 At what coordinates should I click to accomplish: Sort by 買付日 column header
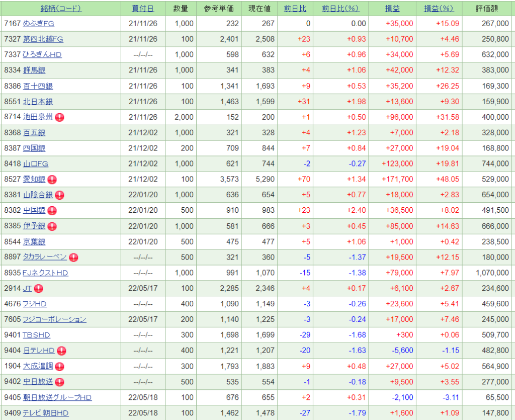coord(143,8)
